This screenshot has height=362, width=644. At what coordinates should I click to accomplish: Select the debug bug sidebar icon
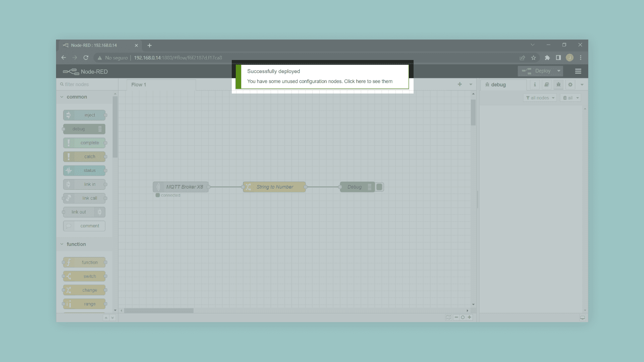558,84
